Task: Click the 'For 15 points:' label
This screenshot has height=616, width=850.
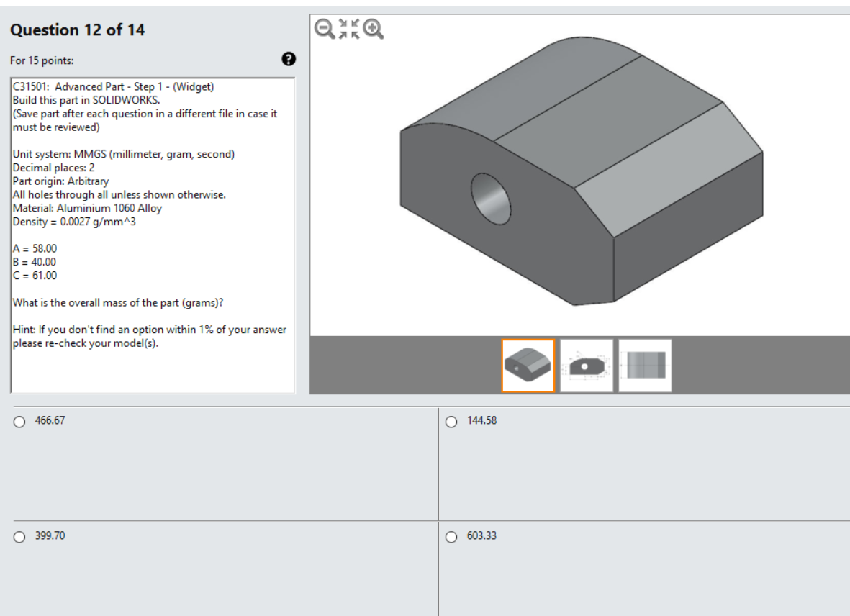Action: tap(42, 60)
